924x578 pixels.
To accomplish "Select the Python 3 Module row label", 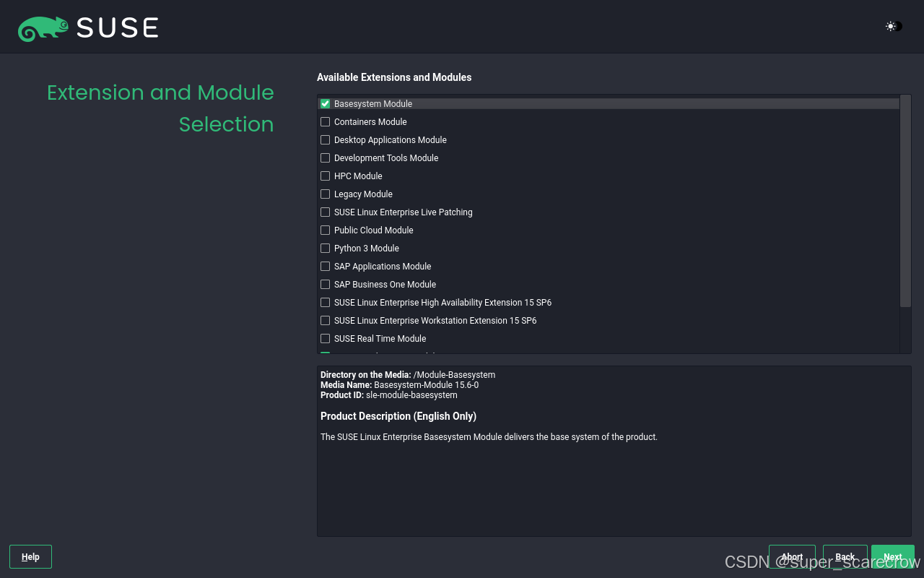I will click(367, 249).
